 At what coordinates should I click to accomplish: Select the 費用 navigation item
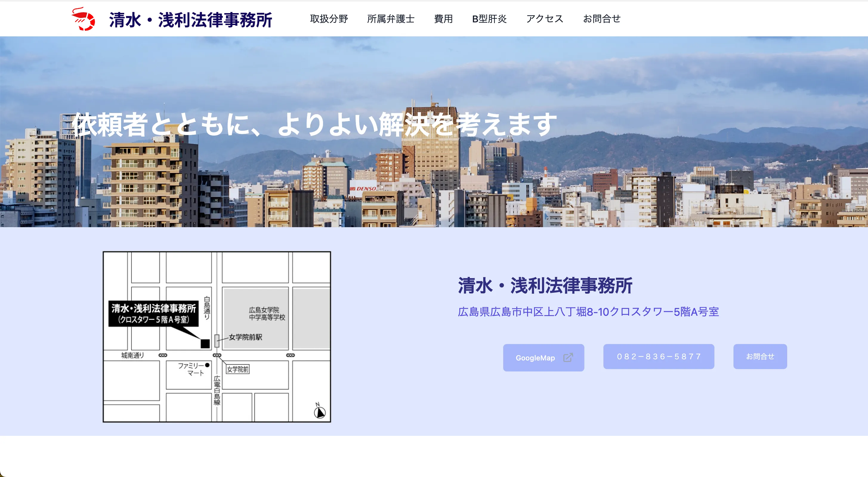444,19
